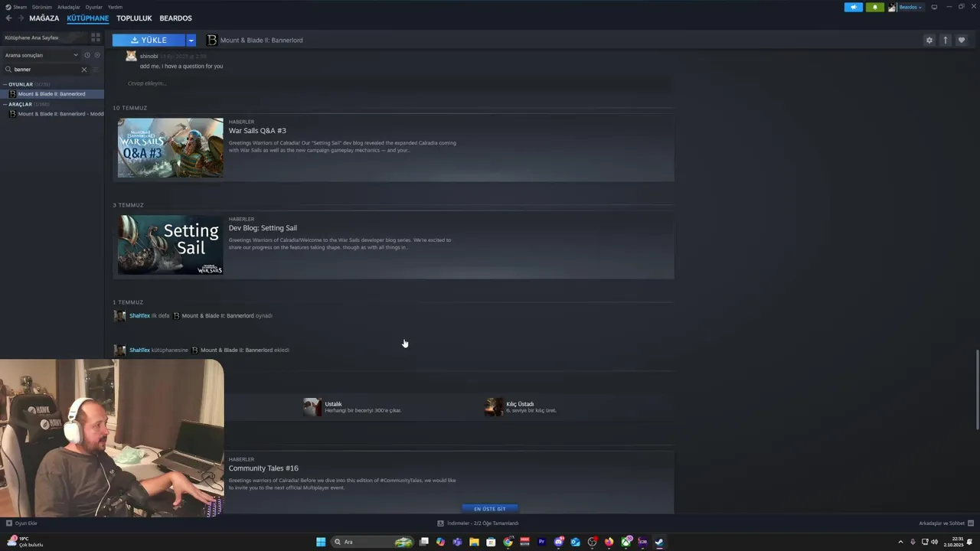The width and height of the screenshot is (980, 551).
Task: Switch to the MAĞAZA tab
Action: 44,18
